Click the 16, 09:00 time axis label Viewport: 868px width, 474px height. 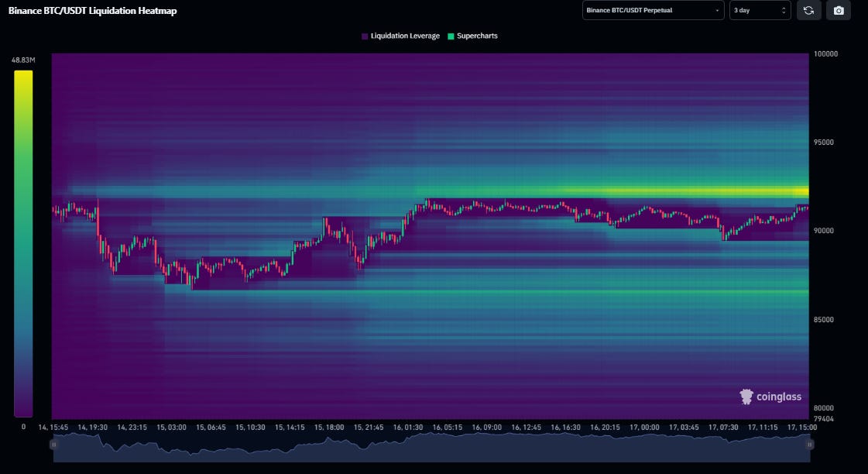coord(486,428)
